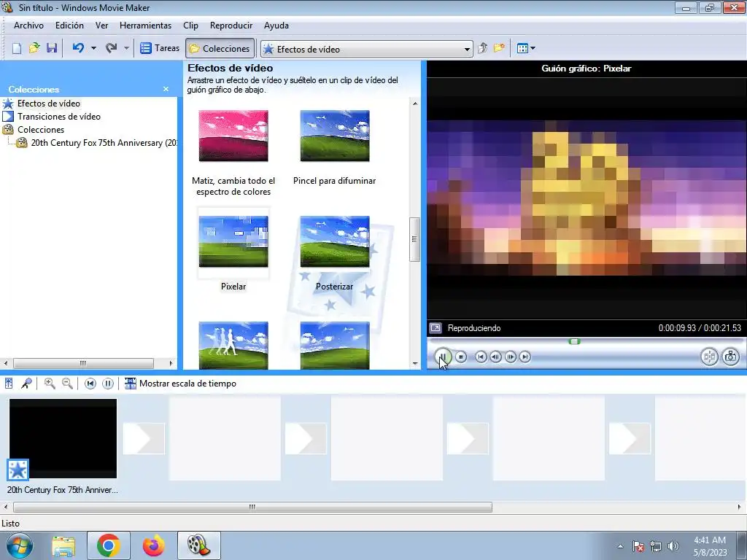
Task: Zoom out the timeline magnifier
Action: tap(67, 384)
